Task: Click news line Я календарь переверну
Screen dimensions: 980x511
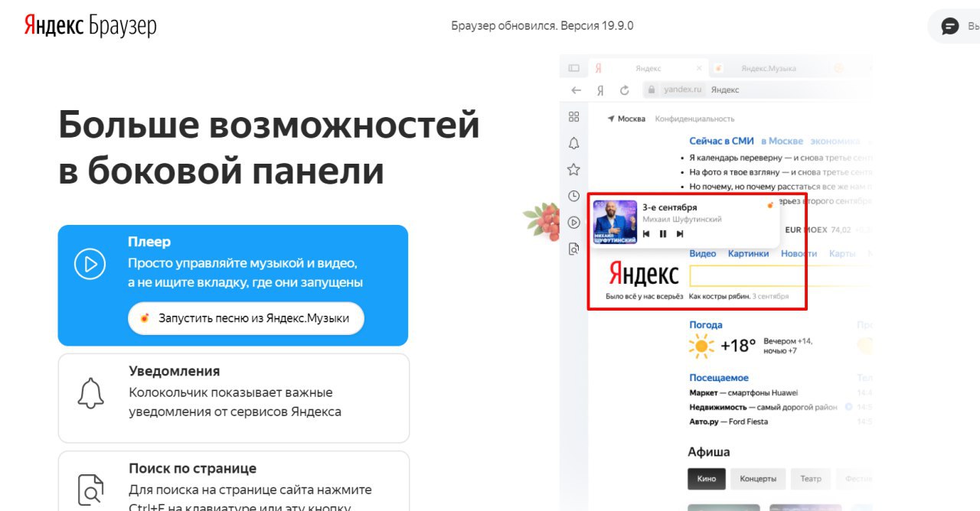Action: (781, 157)
